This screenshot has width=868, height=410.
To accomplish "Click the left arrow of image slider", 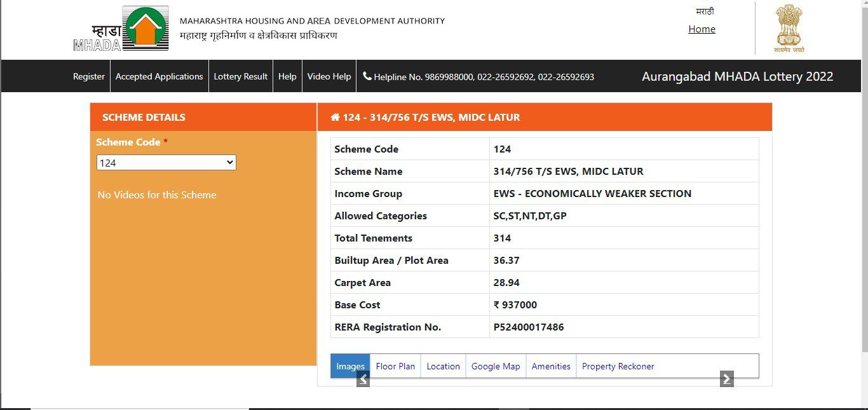I will (x=363, y=379).
